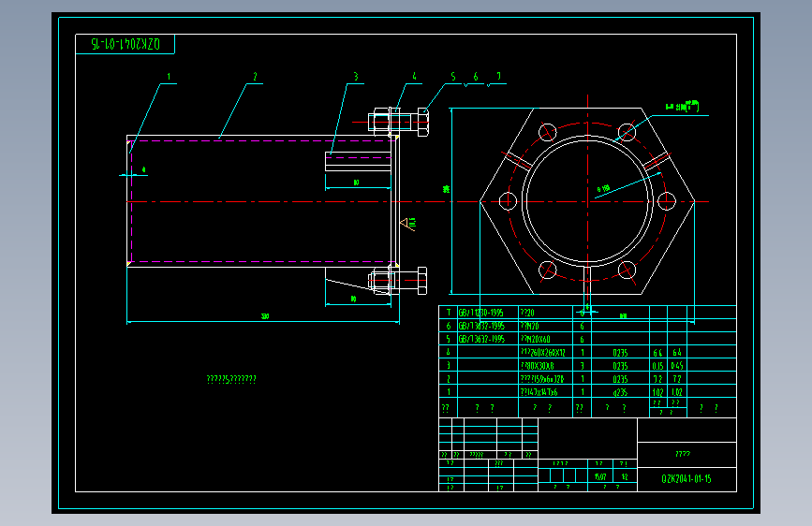812x526 pixels.
Task: Click quantity 3 in parts list row 3
Action: [x=582, y=366]
